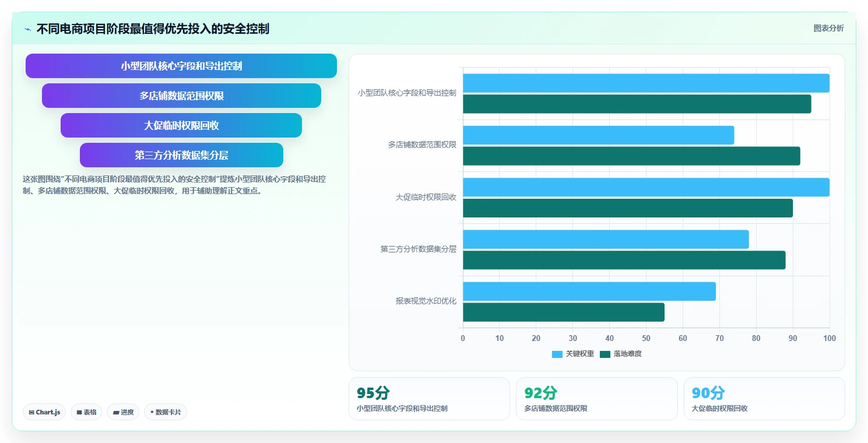This screenshot has height=443, width=868.
Task: Click the page title 不同电商项目阶段最值得优先投入的安全控制
Action: point(153,29)
